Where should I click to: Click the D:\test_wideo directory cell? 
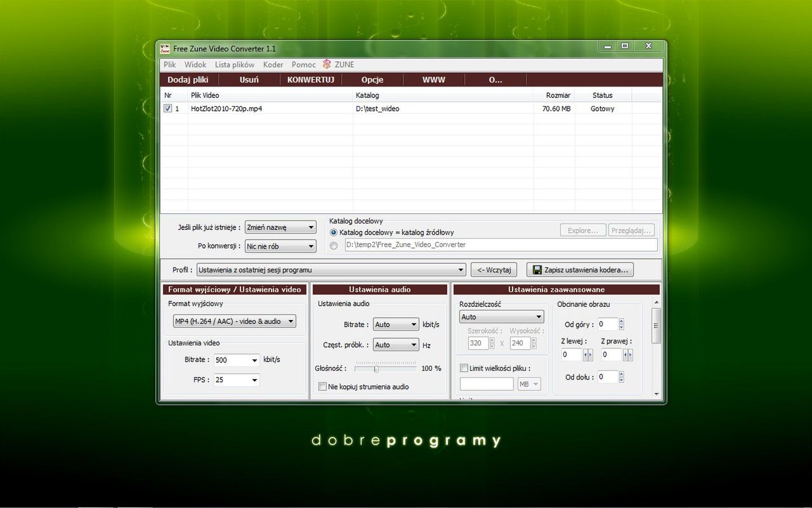pos(377,109)
